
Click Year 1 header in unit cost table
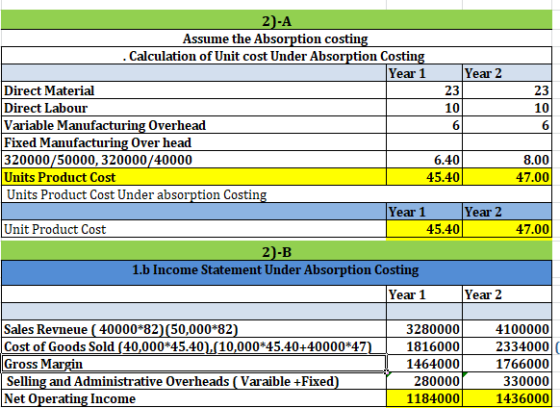coord(424,73)
